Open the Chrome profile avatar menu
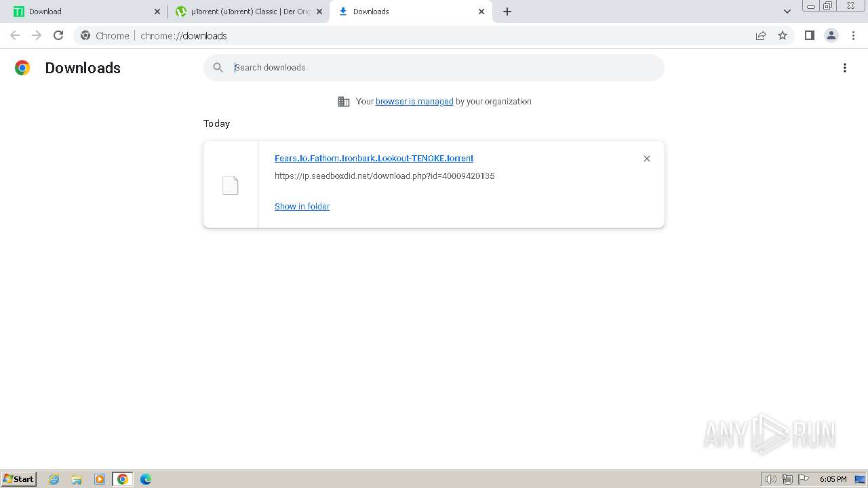 tap(831, 35)
